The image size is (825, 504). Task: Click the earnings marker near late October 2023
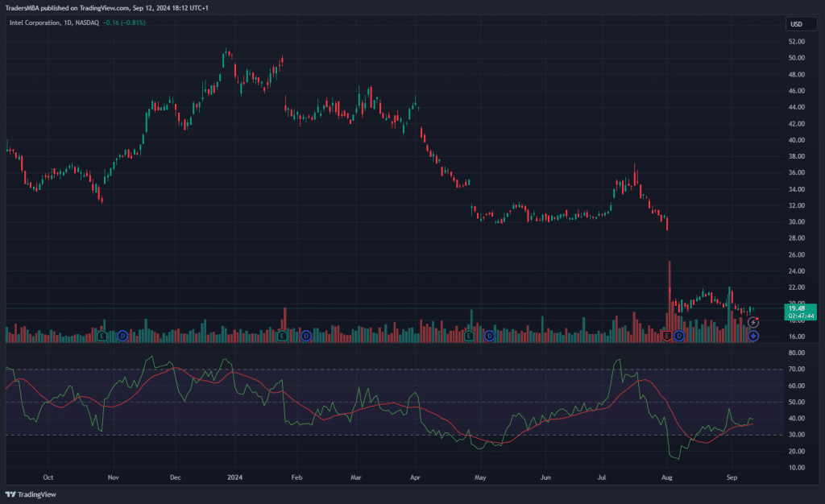click(x=102, y=335)
